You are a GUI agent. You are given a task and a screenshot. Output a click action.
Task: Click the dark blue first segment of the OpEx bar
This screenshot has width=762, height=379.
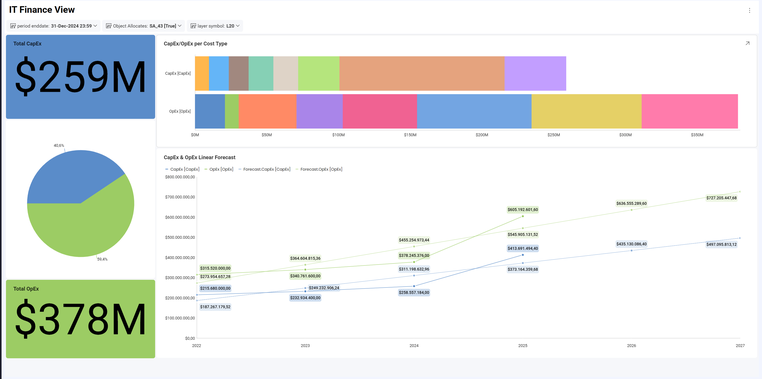point(210,111)
